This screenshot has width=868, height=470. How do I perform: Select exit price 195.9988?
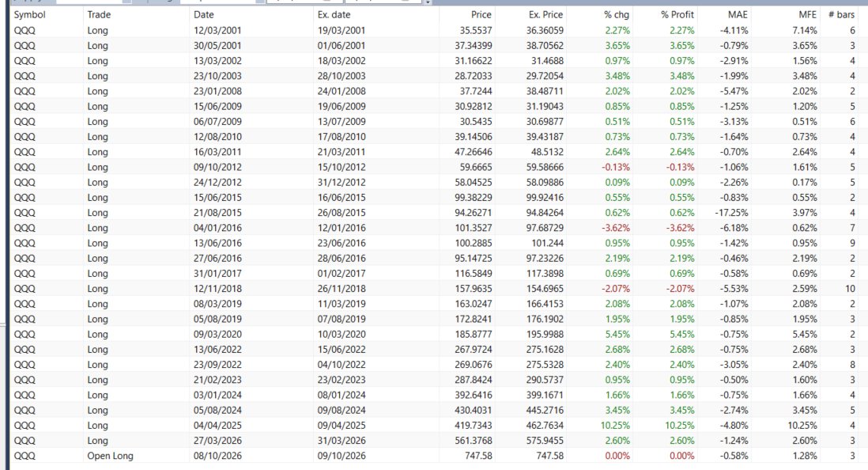pyautogui.click(x=545, y=334)
